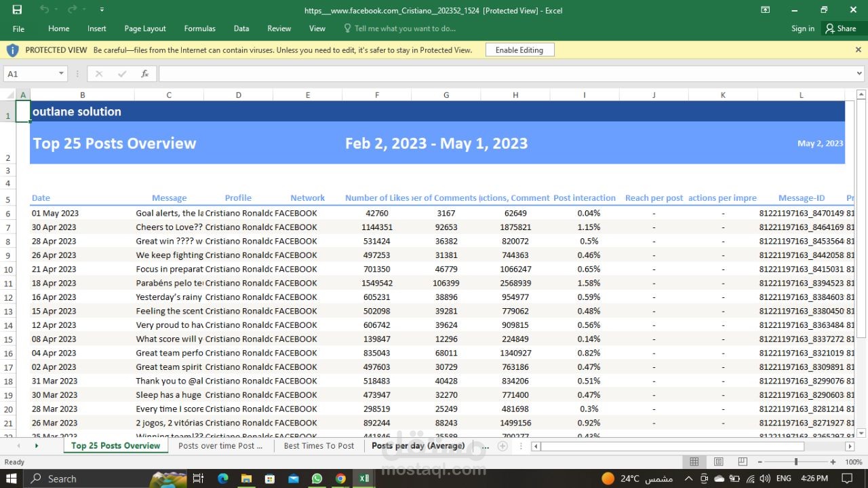Redo the action in Quick Access Toolbar
Viewport: 868px width, 488px height.
(73, 10)
